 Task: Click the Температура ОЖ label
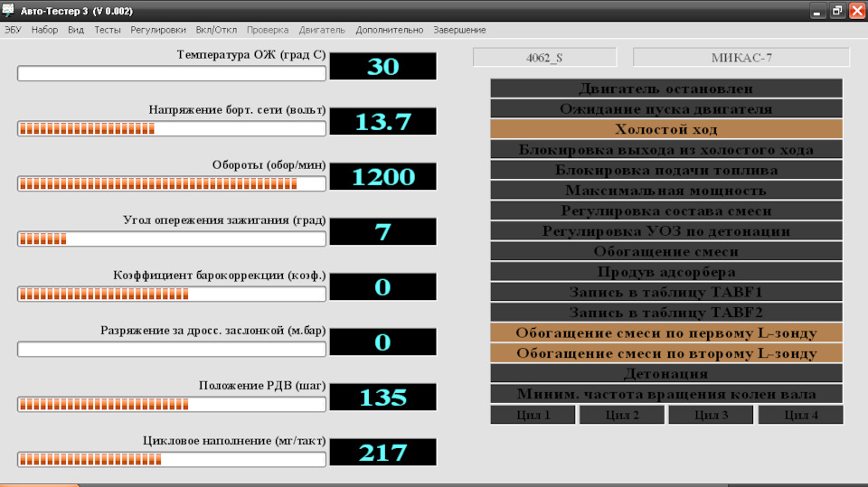pyautogui.click(x=251, y=55)
